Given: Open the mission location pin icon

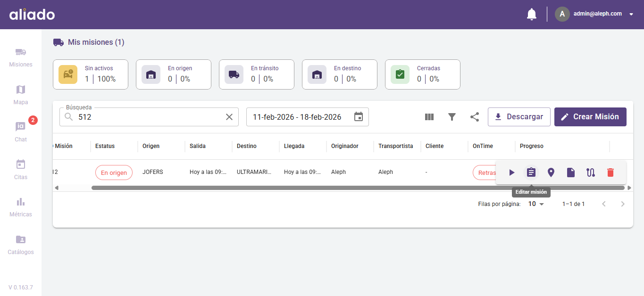Looking at the screenshot, I should (x=551, y=173).
